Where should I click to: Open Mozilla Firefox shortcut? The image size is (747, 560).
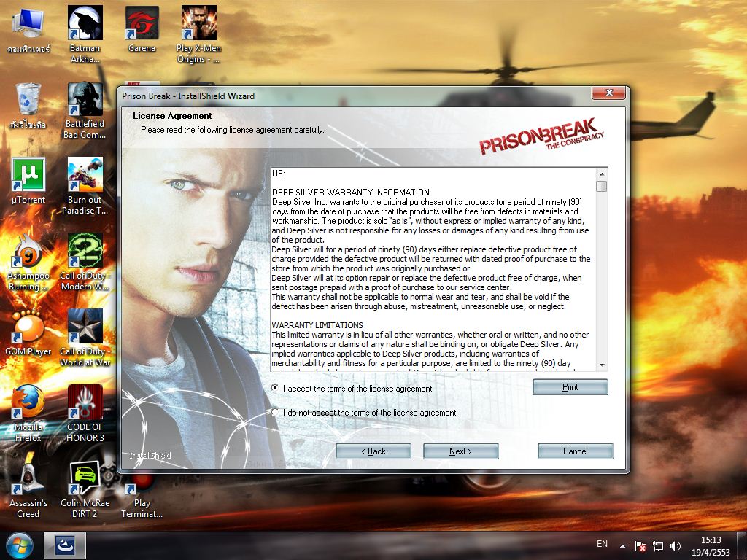tap(28, 413)
